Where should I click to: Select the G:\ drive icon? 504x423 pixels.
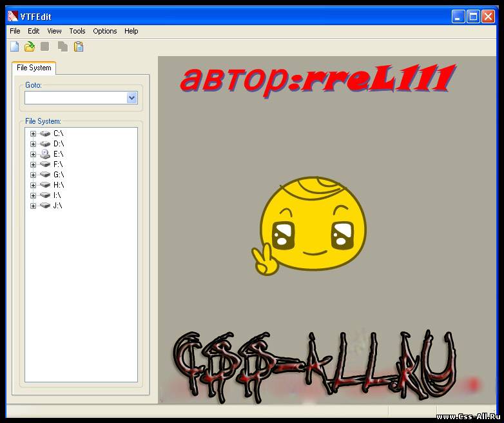coord(45,174)
